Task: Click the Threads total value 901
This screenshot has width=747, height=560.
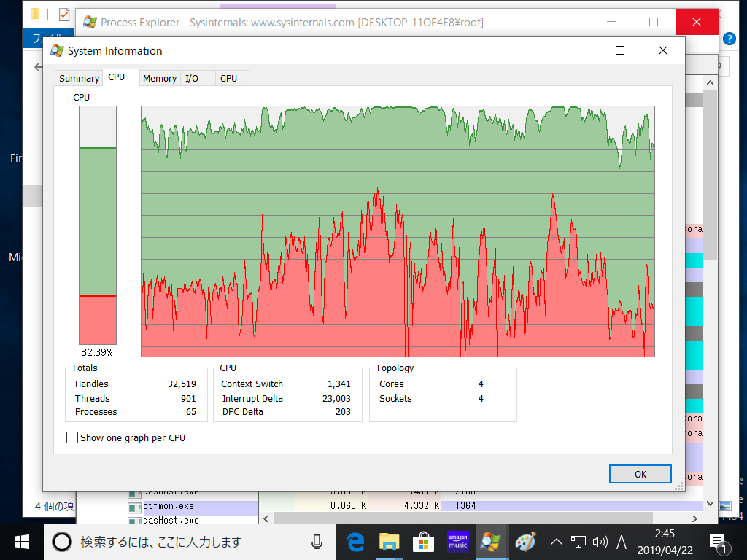Action: click(x=188, y=399)
